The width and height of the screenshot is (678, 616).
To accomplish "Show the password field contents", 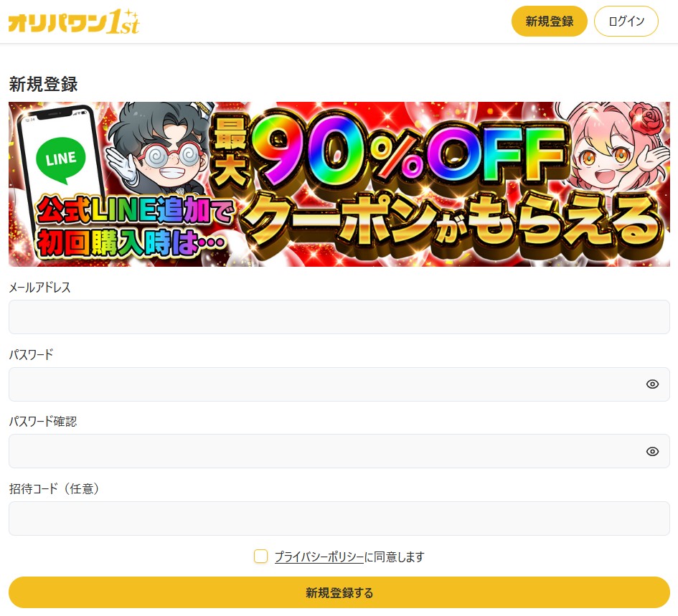I will (652, 384).
